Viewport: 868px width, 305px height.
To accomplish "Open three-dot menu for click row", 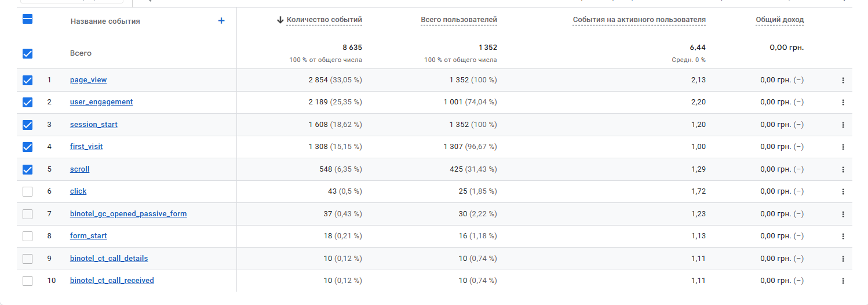I will (x=843, y=192).
